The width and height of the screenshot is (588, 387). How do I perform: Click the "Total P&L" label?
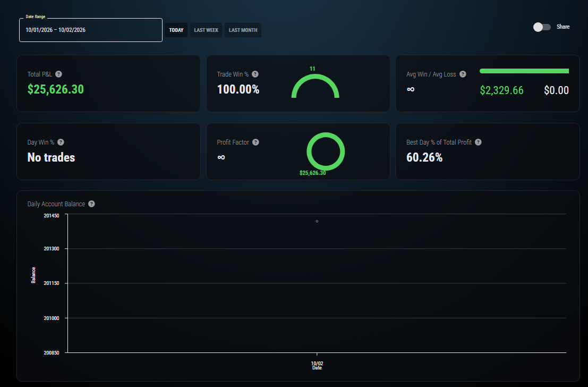[x=40, y=74]
